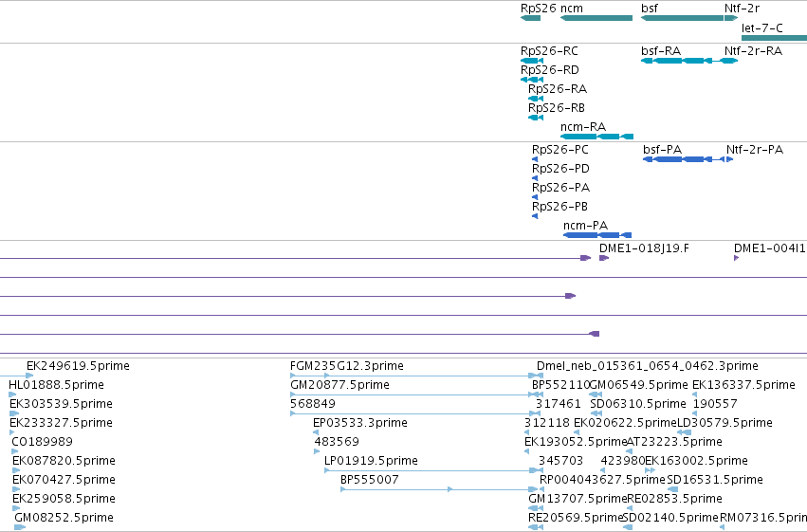
Task: Open the RpS26-RA transcript label
Action: coord(558,89)
